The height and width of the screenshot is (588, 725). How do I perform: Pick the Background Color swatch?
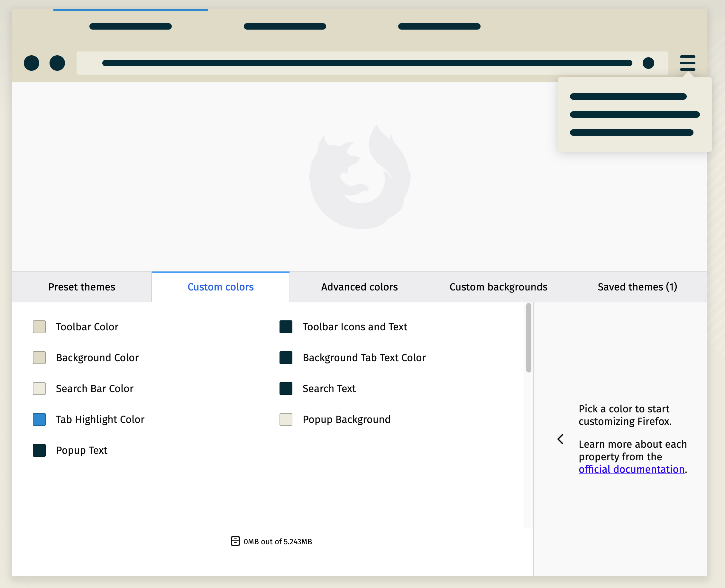[39, 358]
